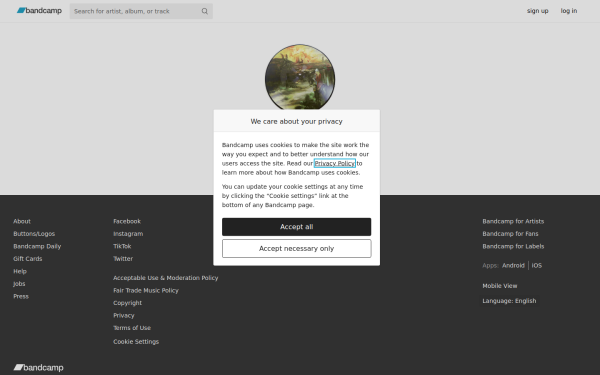Open the Android app link
Viewport: 600px width, 375px height.
[513, 266]
